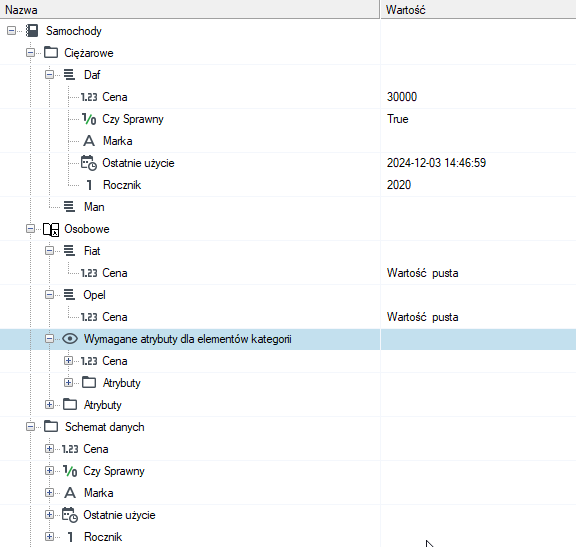
Task: Click the decimal icon of Cena in Schemat danych
Action: [70, 449]
